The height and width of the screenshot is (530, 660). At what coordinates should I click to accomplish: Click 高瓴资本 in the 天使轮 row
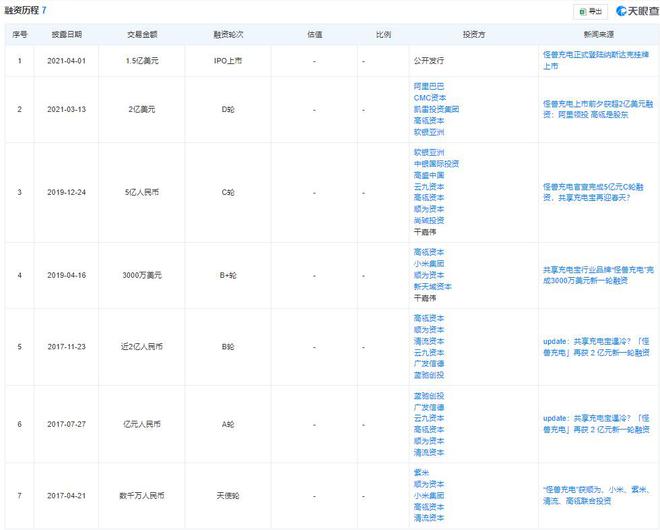point(428,506)
